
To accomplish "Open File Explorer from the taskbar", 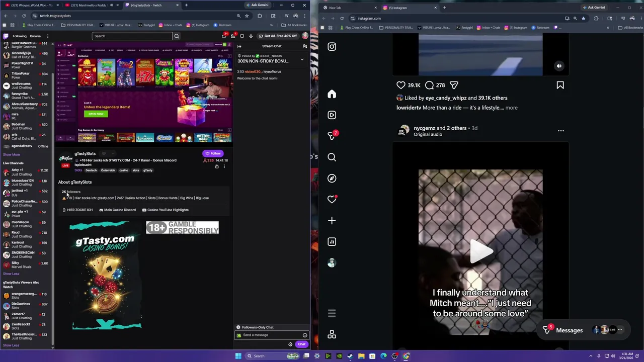I will coord(361,356).
